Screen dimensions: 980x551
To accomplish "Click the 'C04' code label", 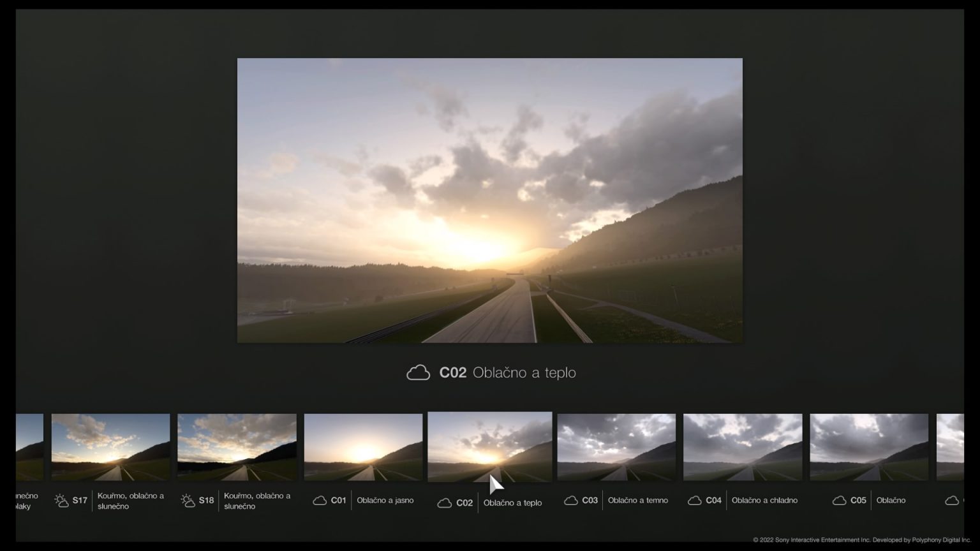I will click(x=713, y=501).
